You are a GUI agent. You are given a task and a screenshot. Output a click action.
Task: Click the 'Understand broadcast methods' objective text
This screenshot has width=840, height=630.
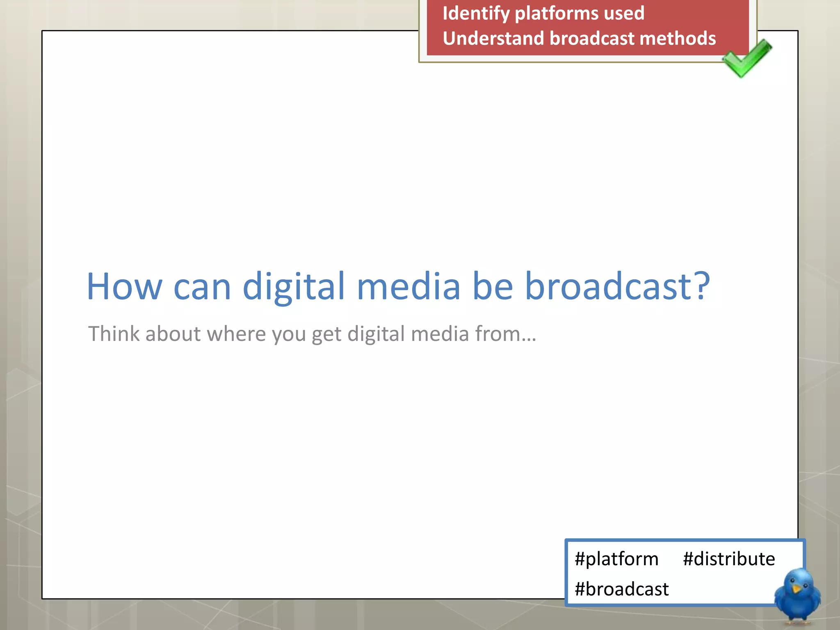point(579,38)
